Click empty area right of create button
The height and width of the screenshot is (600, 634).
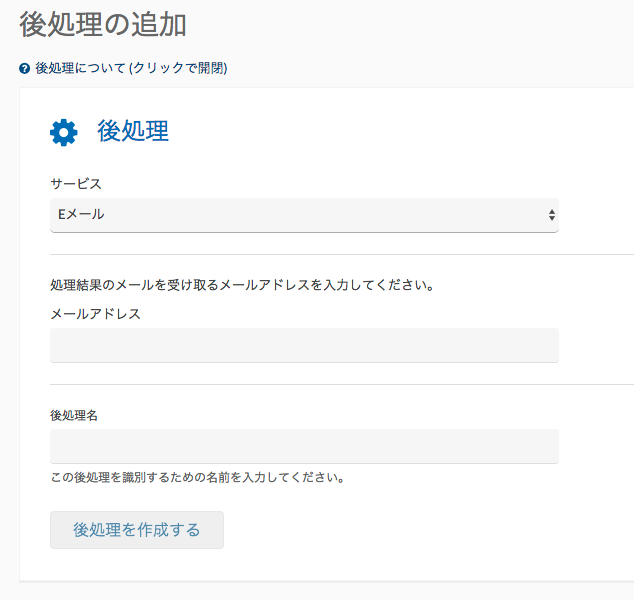pos(404,530)
